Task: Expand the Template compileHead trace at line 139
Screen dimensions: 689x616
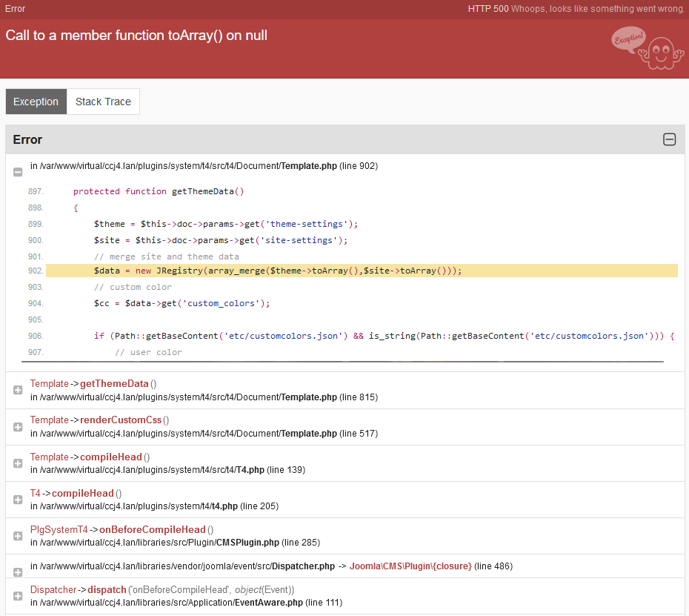Action: [x=17, y=463]
